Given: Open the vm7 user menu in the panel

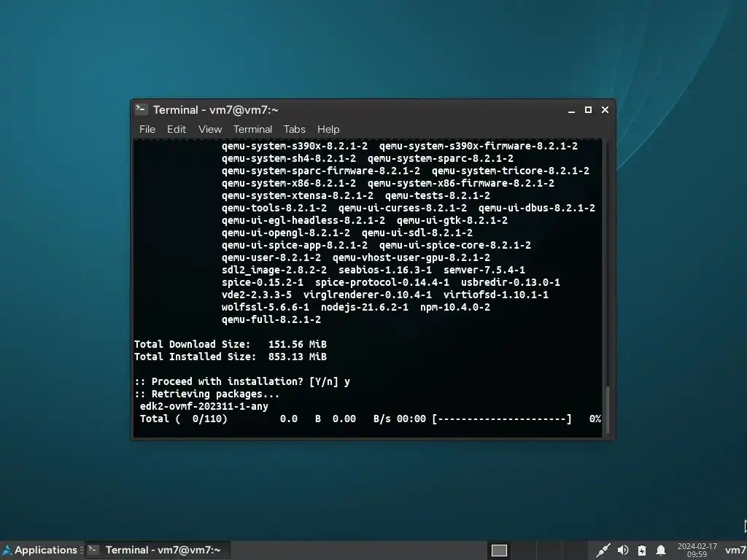Looking at the screenshot, I should (735, 551).
